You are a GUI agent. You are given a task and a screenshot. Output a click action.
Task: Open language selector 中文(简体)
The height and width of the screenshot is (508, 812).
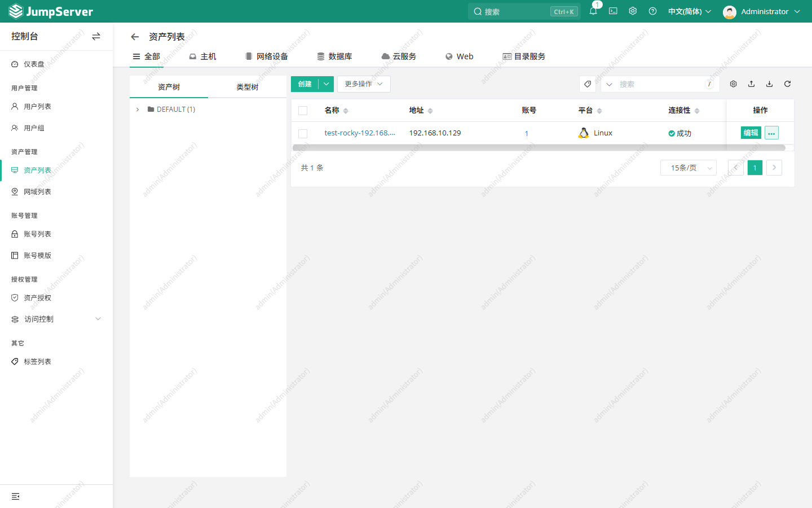(690, 11)
